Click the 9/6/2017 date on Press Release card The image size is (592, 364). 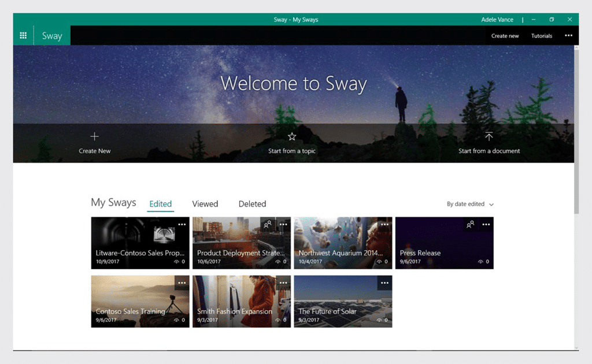(410, 261)
